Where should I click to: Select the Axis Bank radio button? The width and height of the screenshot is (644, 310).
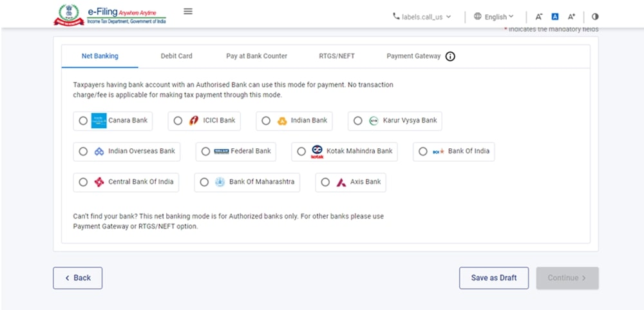pyautogui.click(x=325, y=182)
